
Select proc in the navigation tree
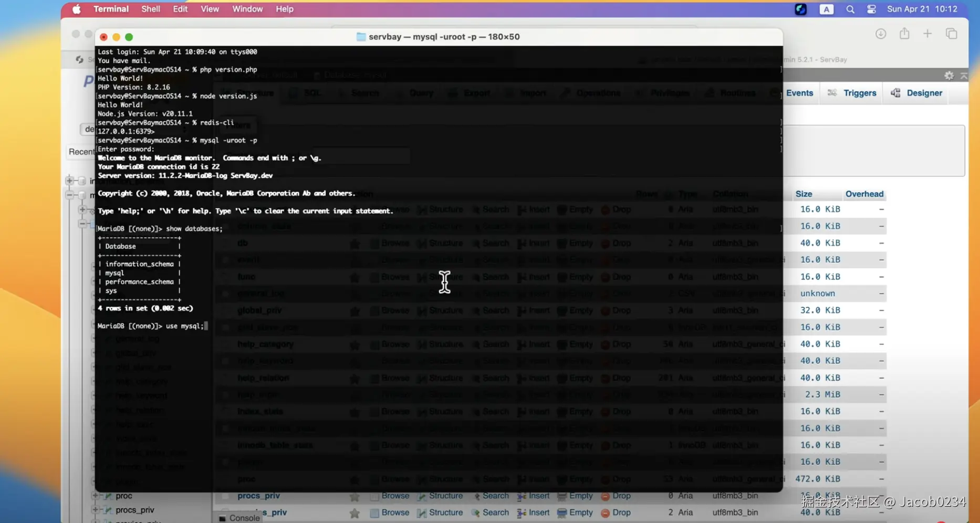coord(124,496)
